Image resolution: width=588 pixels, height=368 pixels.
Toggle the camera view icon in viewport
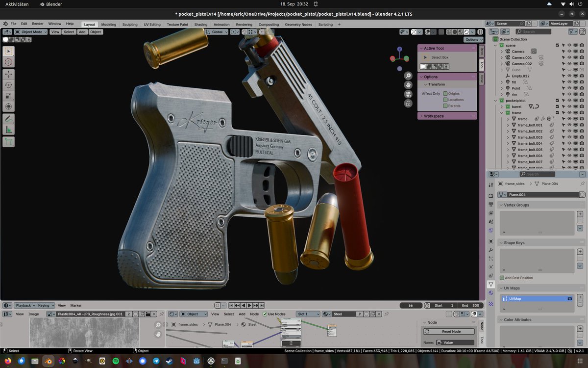408,94
